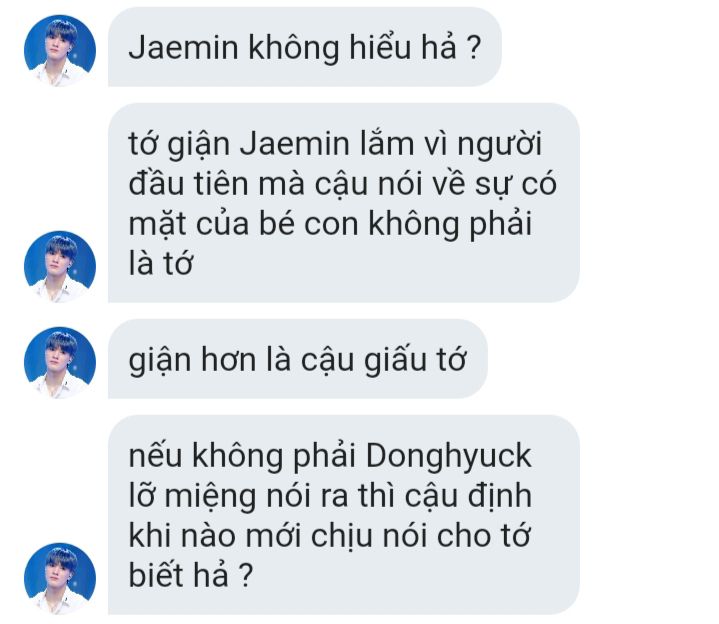The width and height of the screenshot is (719, 624).
Task: Select the "giận hơn là cậu giấu tớ" bubble
Action: click(298, 359)
